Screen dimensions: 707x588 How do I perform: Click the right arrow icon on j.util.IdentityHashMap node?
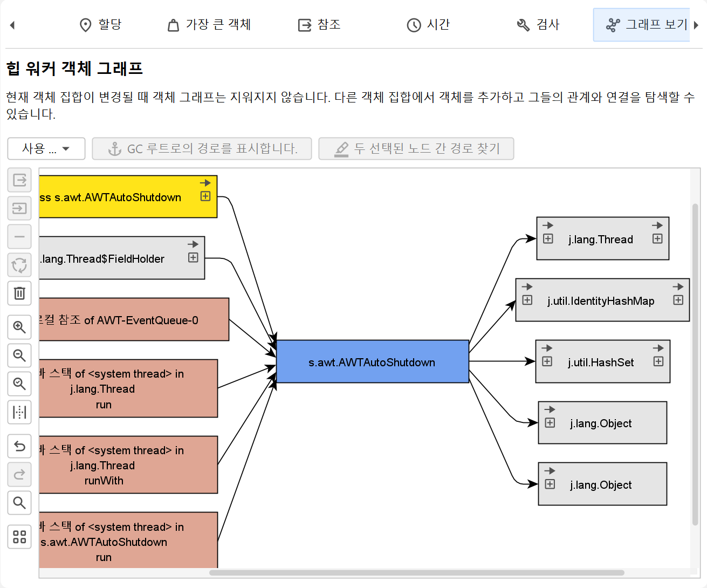click(678, 287)
